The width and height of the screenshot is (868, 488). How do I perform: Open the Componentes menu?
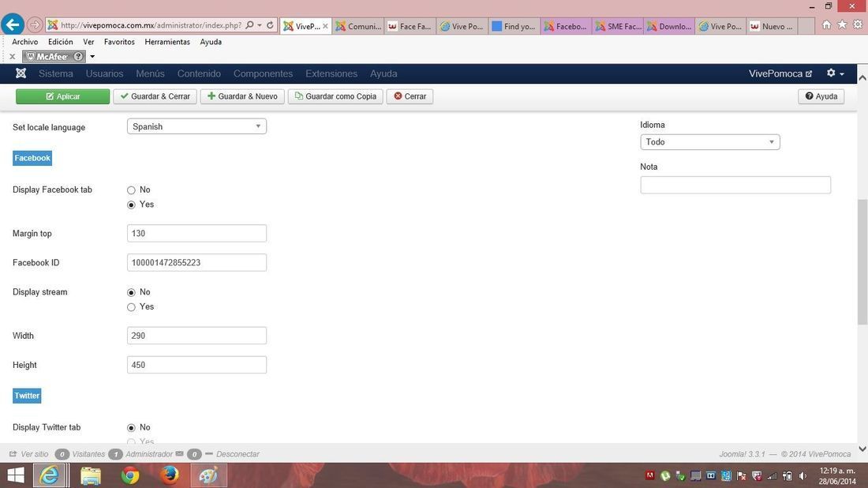(x=263, y=73)
